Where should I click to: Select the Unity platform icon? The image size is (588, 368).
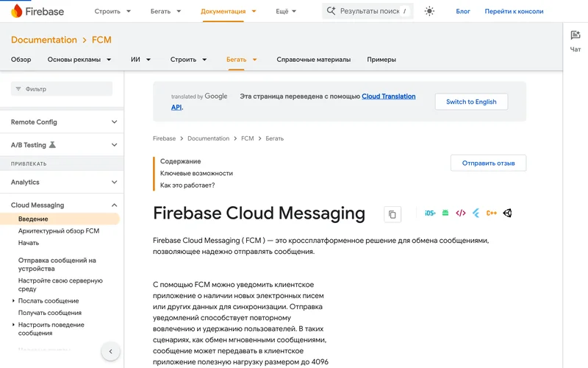pos(507,213)
